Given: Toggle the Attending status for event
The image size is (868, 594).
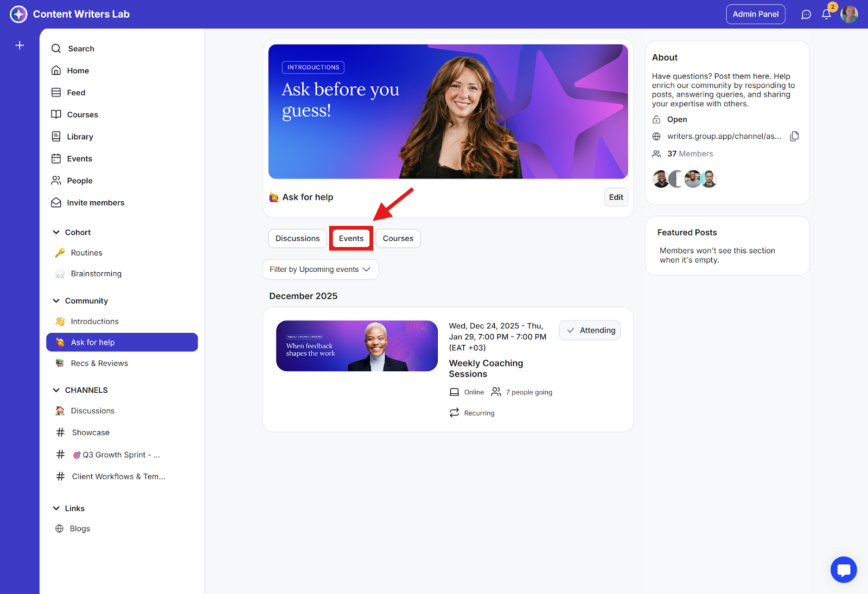Looking at the screenshot, I should [x=590, y=330].
